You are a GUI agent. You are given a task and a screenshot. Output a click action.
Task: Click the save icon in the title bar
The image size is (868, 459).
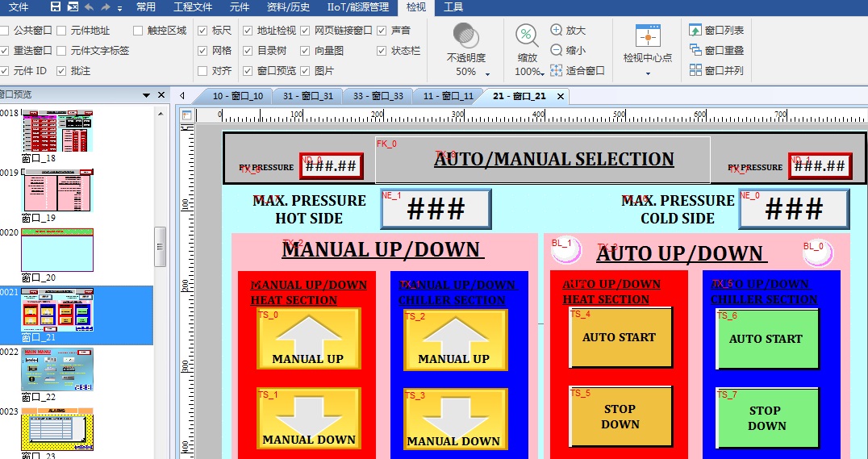pyautogui.click(x=55, y=7)
